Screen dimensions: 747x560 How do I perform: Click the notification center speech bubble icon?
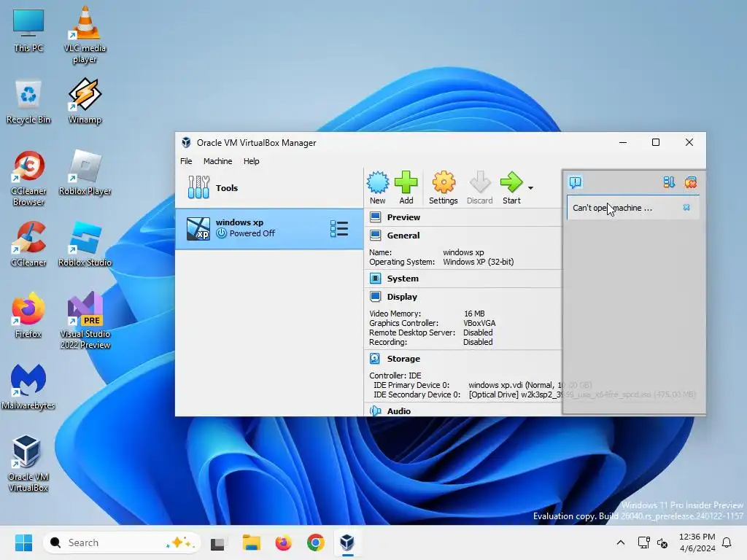576,182
